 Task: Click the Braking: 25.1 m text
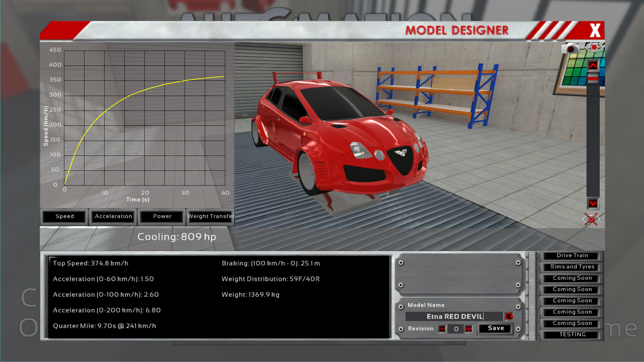pos(271,264)
